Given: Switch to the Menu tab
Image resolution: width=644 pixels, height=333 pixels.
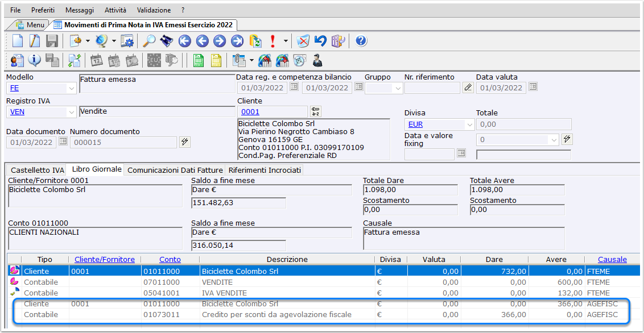Looking at the screenshot, I should point(30,25).
